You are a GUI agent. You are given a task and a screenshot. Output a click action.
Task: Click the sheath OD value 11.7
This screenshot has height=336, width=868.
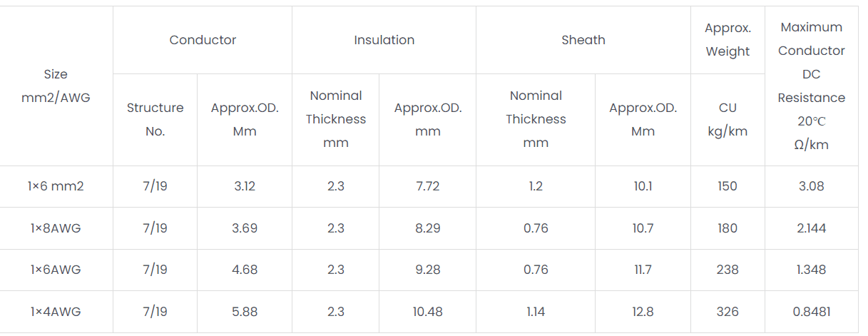pyautogui.click(x=643, y=270)
